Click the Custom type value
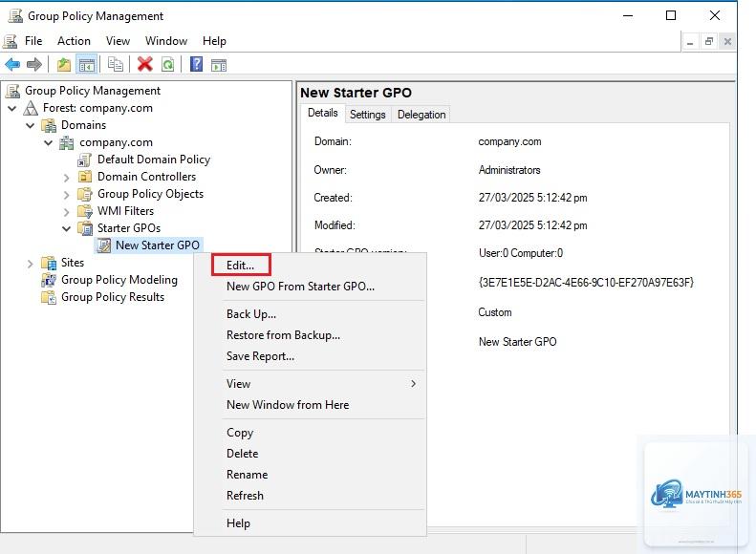The image size is (756, 554). (x=495, y=312)
